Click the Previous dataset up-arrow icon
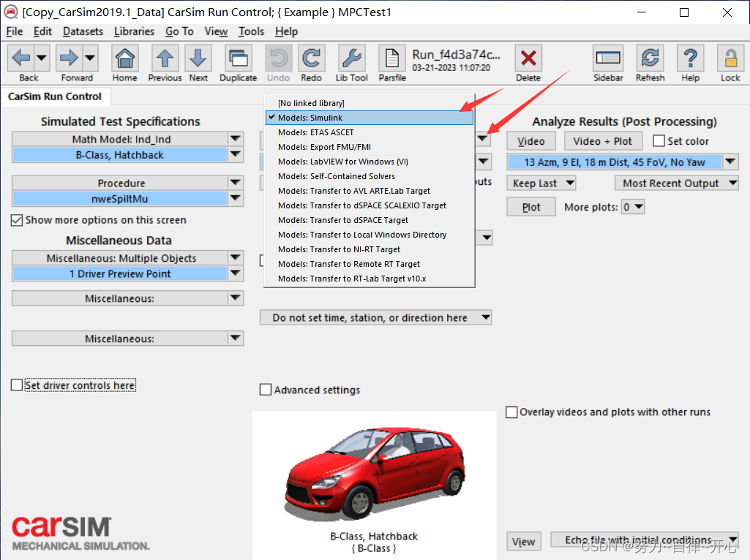The image size is (750, 560). (165, 58)
